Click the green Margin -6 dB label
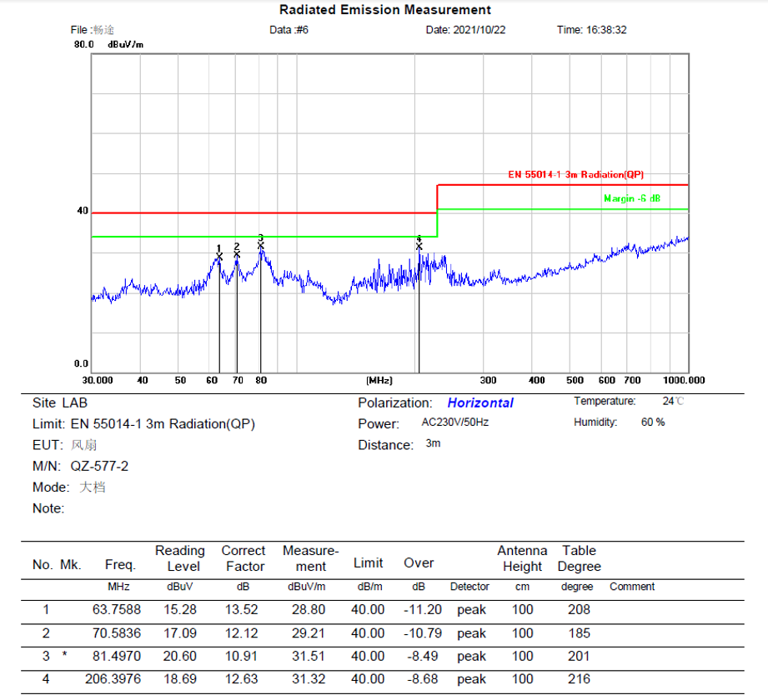768x700 pixels. (632, 198)
